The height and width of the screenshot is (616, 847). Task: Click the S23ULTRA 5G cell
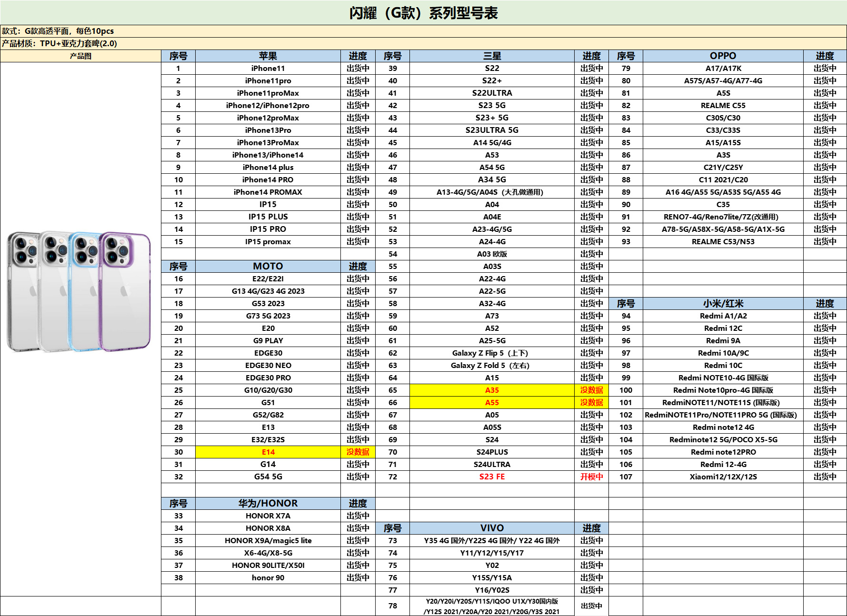[492, 130]
